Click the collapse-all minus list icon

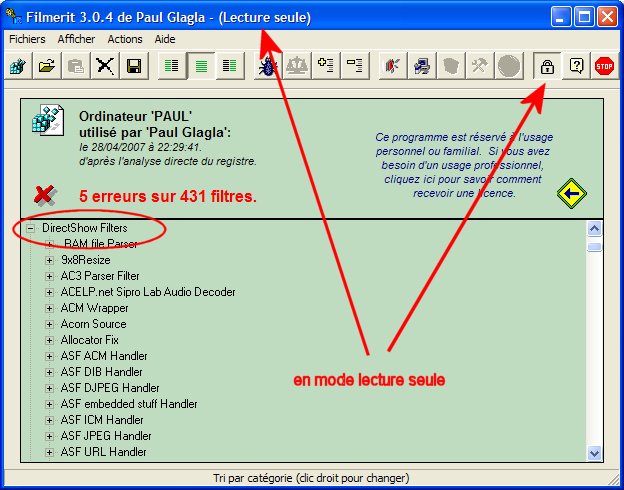(355, 66)
